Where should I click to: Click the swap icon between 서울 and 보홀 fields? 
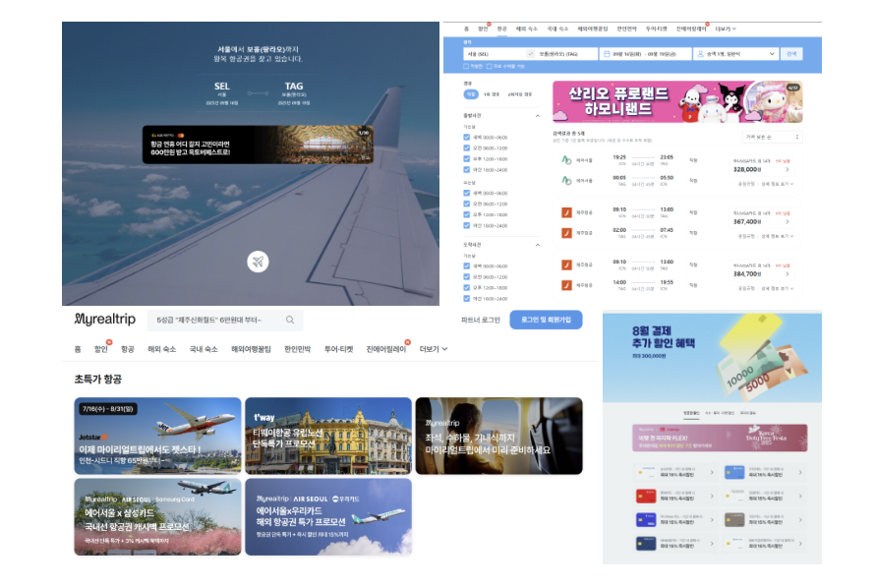pyautogui.click(x=530, y=54)
